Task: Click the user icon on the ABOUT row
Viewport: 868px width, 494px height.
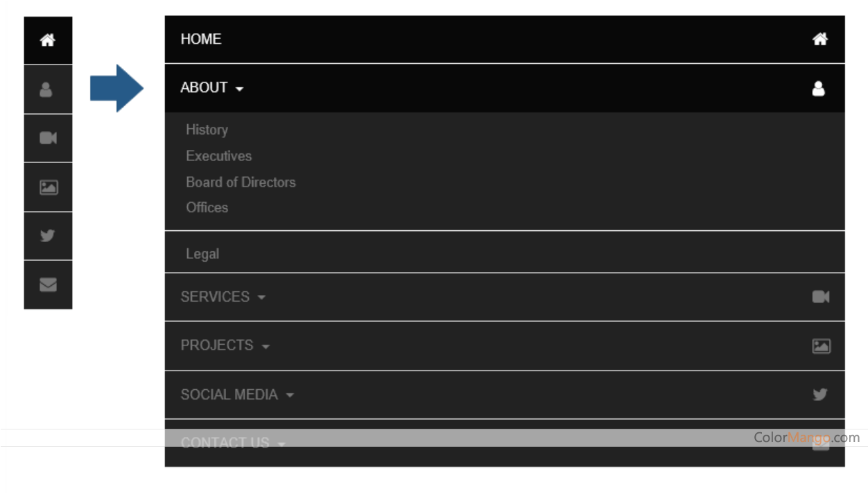Action: [x=820, y=88]
